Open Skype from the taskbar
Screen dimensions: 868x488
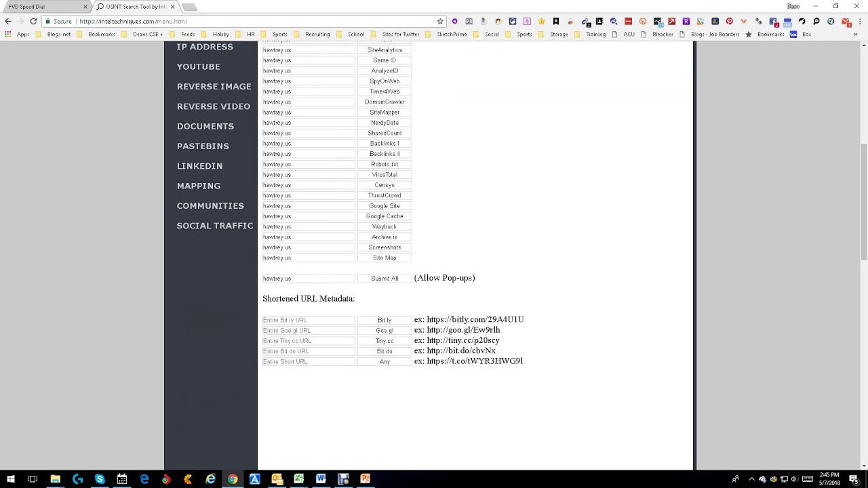coord(100,479)
